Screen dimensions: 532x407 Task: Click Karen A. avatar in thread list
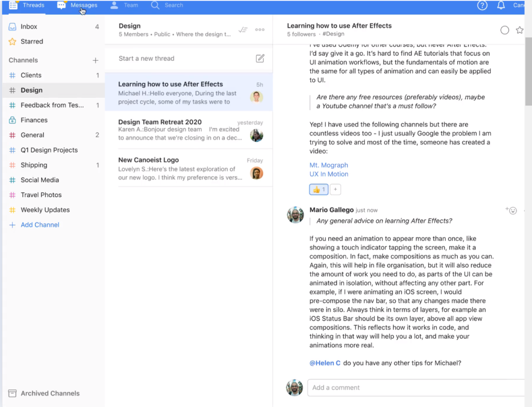tap(257, 136)
